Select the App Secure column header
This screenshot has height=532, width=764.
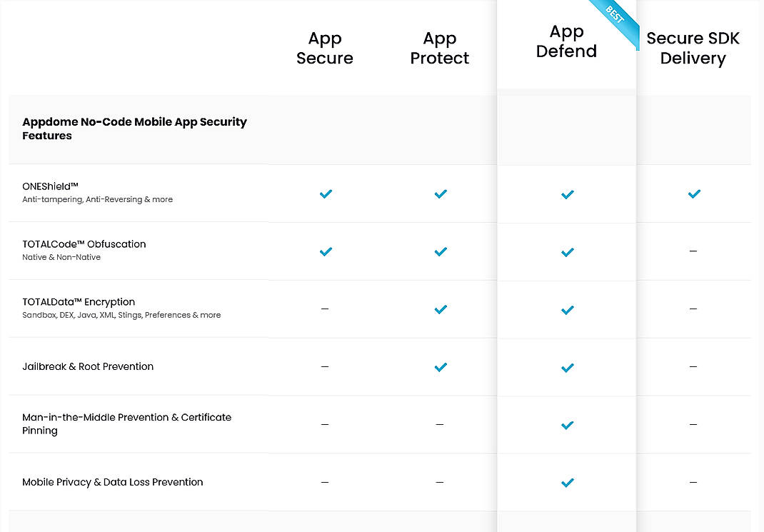325,49
